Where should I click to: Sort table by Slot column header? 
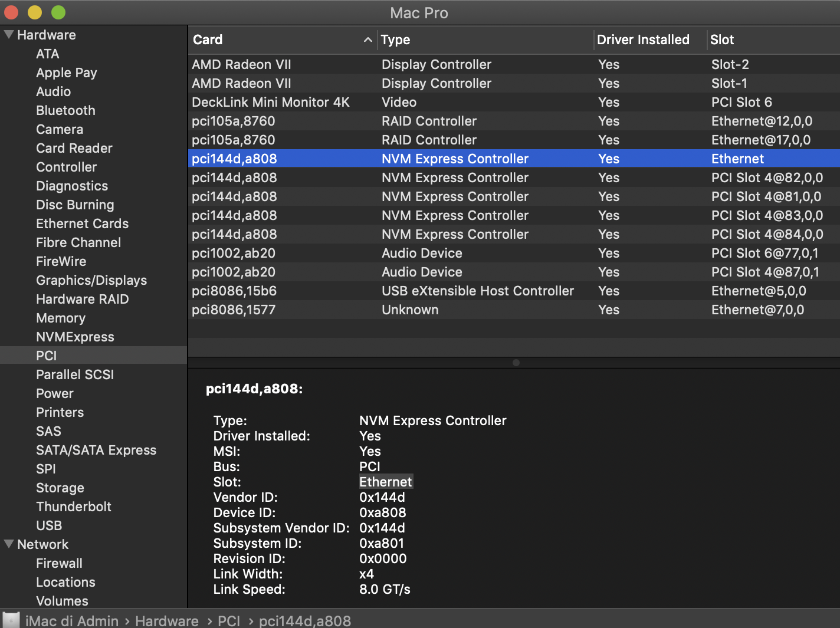[773, 40]
